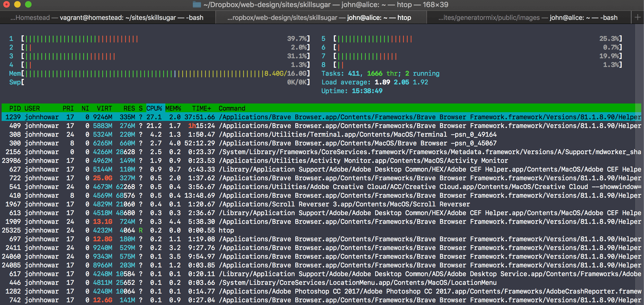Click the Command column header
644x305 pixels.
tap(232, 108)
